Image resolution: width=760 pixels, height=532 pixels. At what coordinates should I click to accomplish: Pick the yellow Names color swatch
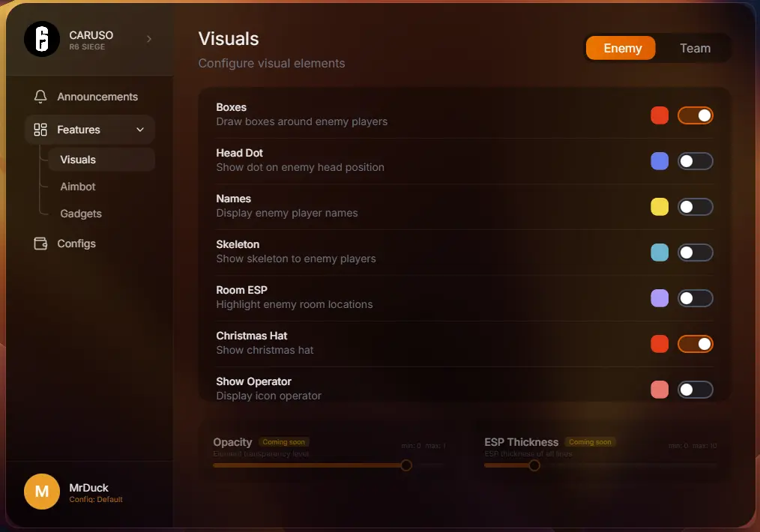[x=660, y=207]
